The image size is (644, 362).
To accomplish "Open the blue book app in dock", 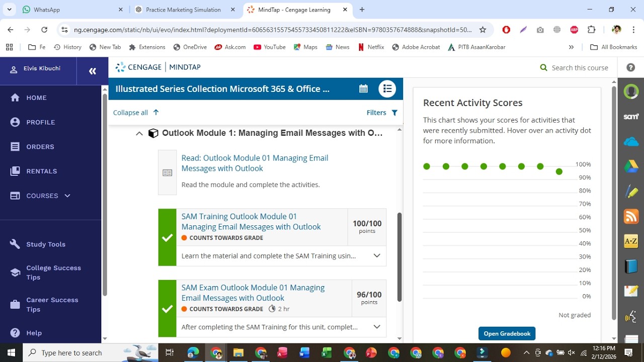I will click(x=631, y=266).
